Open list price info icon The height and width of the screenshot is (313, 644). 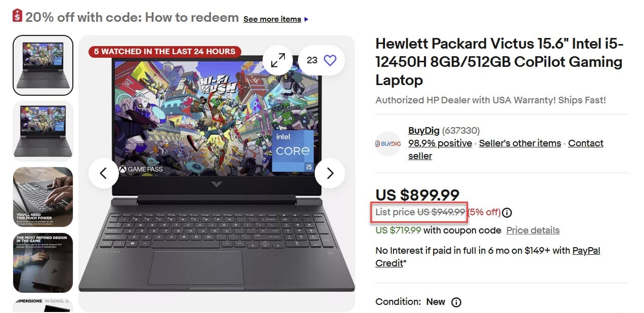click(x=507, y=213)
